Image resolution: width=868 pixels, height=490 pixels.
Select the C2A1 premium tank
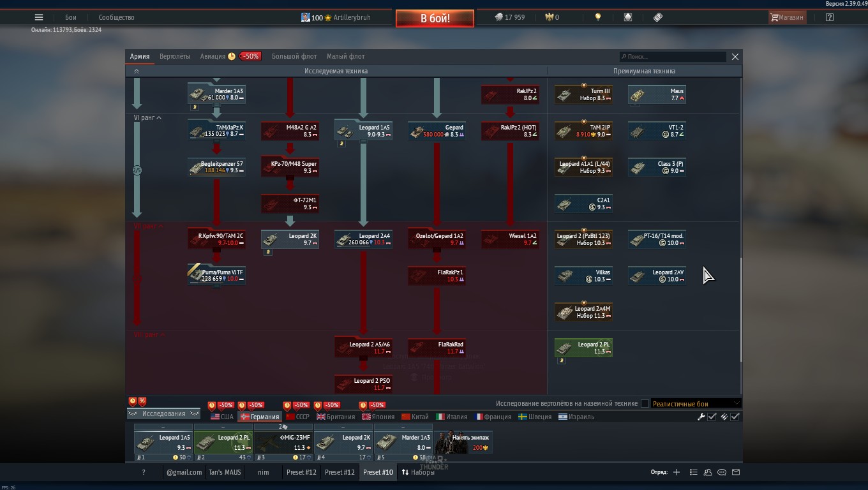coord(583,204)
